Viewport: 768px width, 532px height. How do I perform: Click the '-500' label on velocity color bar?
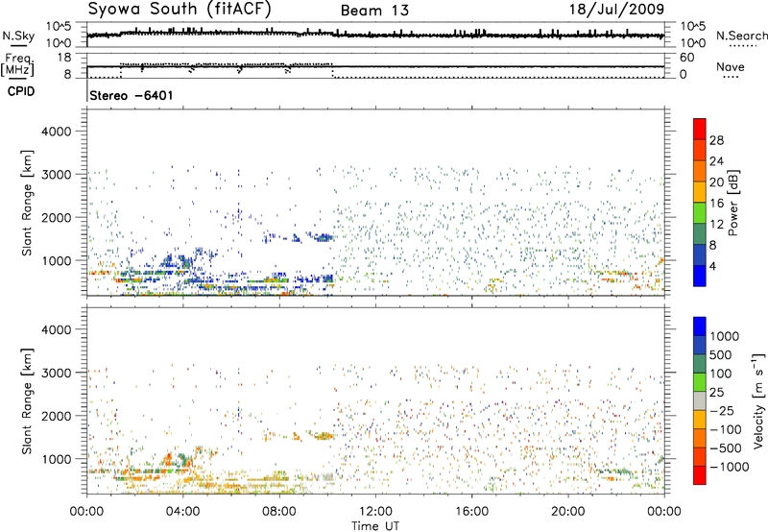[726, 448]
